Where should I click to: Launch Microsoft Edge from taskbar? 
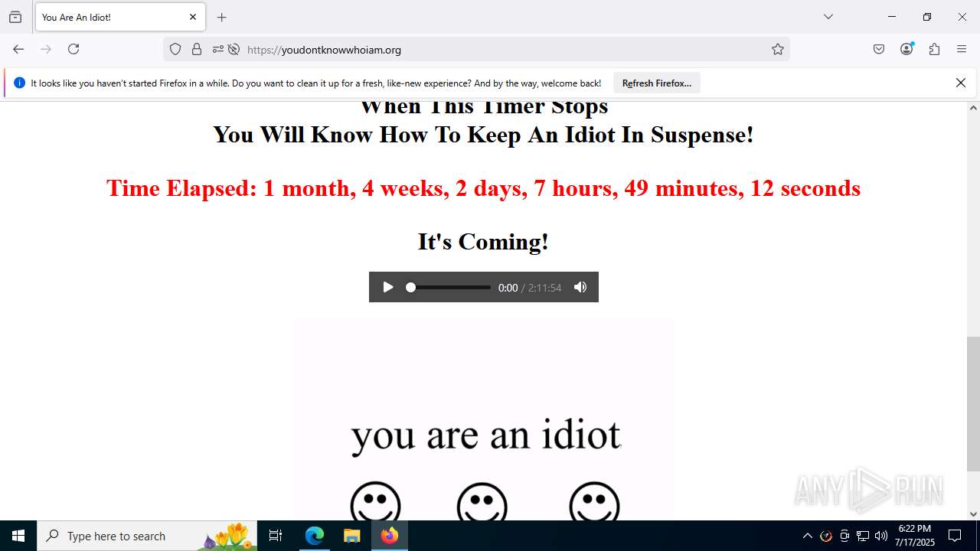pos(315,536)
